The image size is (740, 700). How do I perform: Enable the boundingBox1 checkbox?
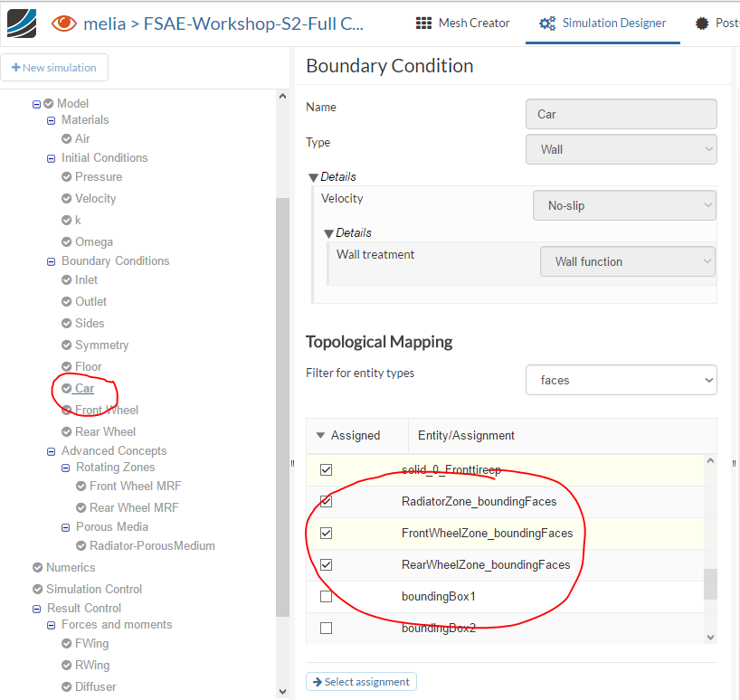pos(327,597)
